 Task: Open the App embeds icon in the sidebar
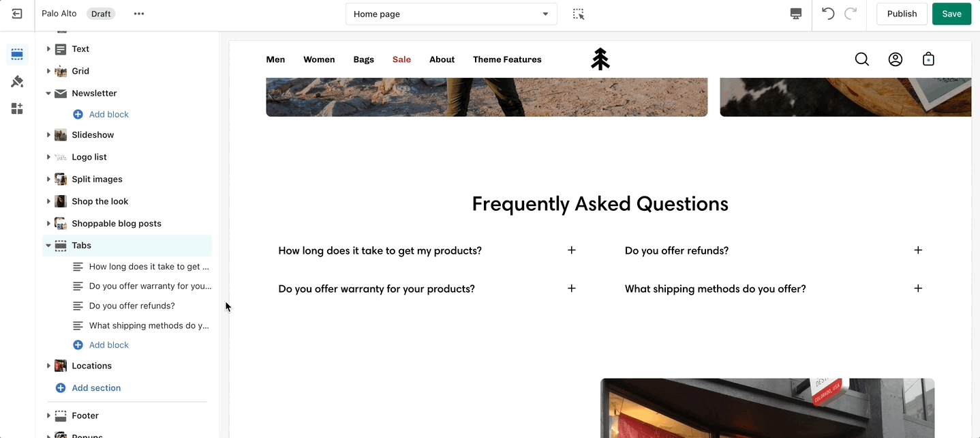17,108
